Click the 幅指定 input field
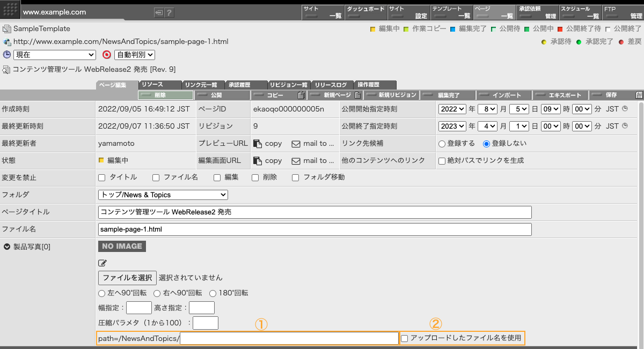This screenshot has height=349, width=644. pyautogui.click(x=139, y=308)
